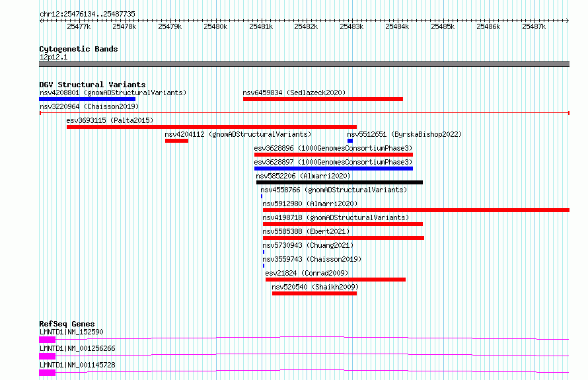588x380 pixels.
Task: Select the long red nsv5912980 variant bar
Action: [x=416, y=210]
